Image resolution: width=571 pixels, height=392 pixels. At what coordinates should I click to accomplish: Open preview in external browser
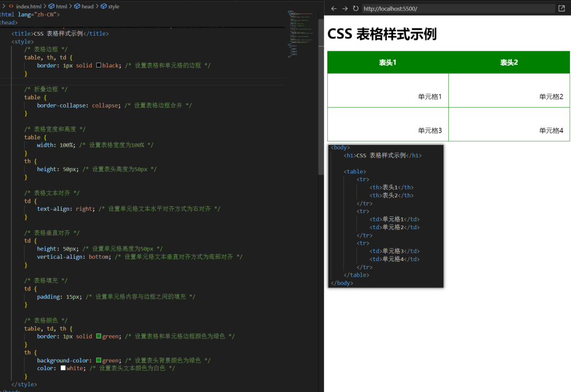tap(561, 8)
